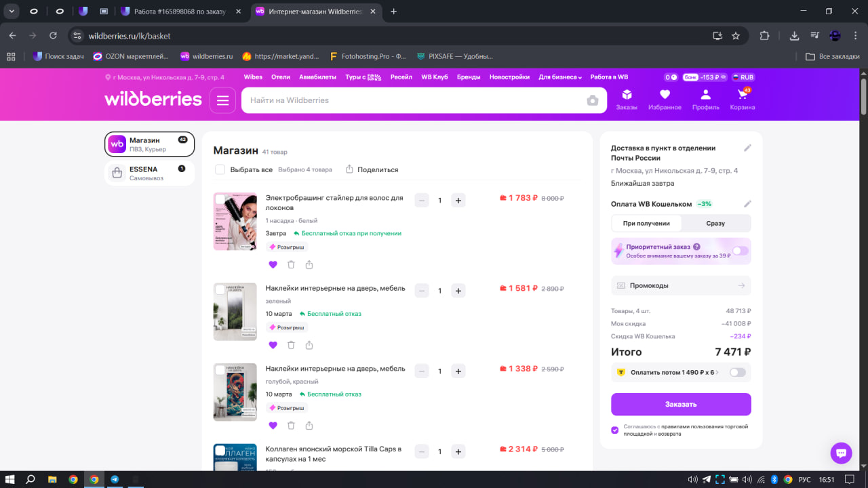Open the Chrome three-dot menu
868x488 pixels.
pos(856,36)
